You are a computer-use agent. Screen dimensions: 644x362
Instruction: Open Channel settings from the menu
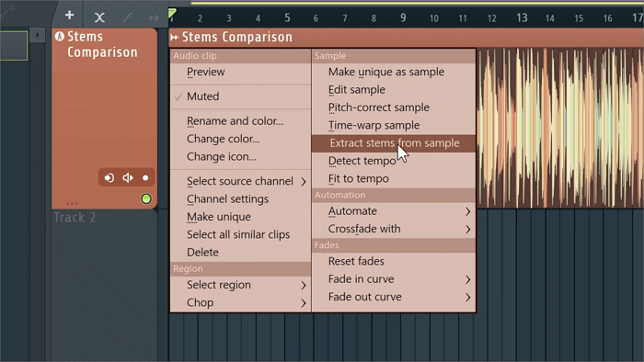(240, 198)
